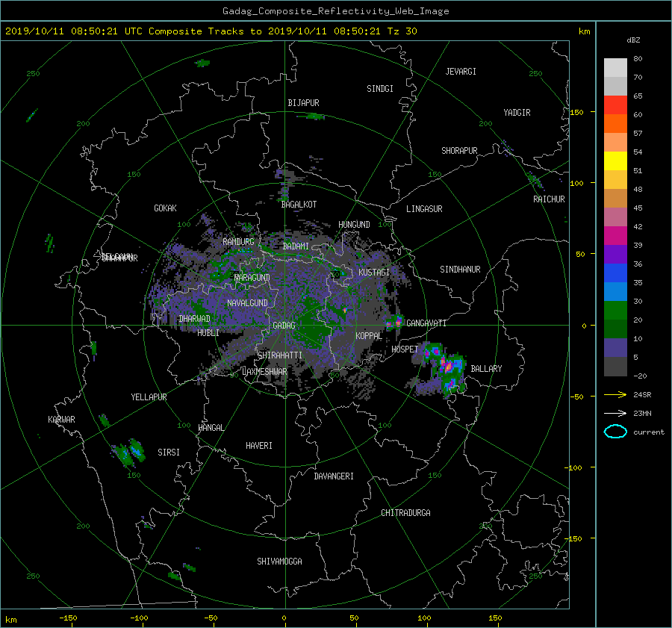Select the BALLARY city label

tap(486, 369)
